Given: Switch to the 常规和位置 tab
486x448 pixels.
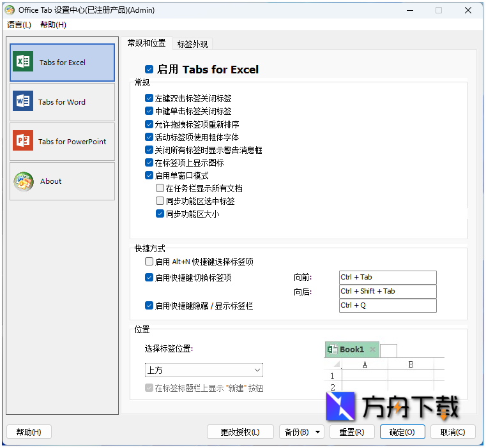Looking at the screenshot, I should click(147, 43).
